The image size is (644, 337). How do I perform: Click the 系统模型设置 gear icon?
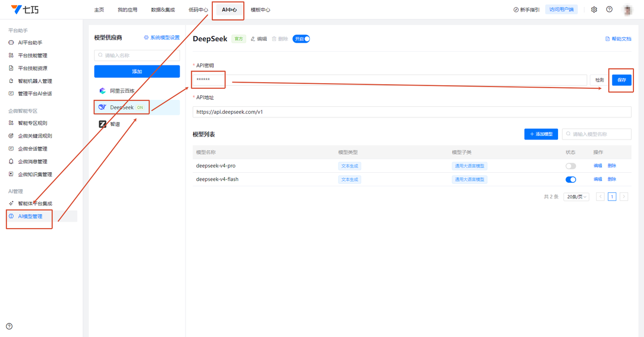tap(146, 38)
